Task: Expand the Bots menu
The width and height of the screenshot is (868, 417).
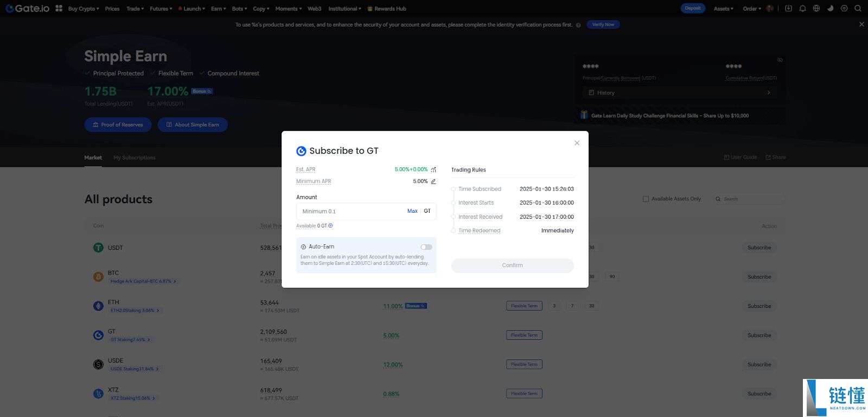Action: (239, 9)
